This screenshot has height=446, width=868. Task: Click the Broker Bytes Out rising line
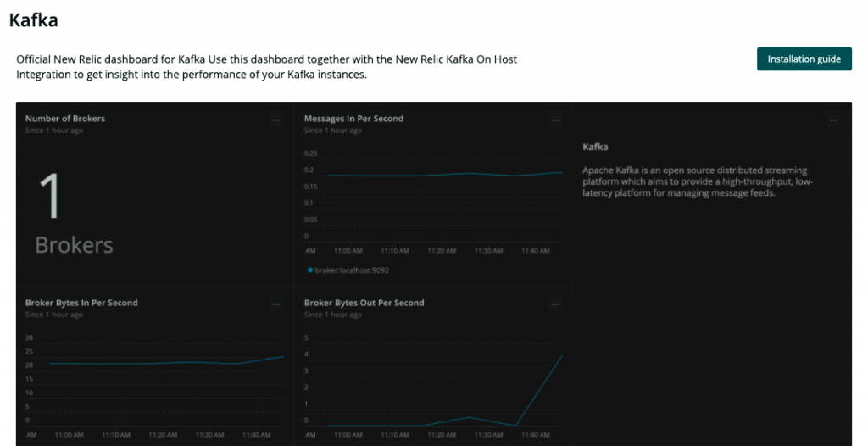(538, 391)
